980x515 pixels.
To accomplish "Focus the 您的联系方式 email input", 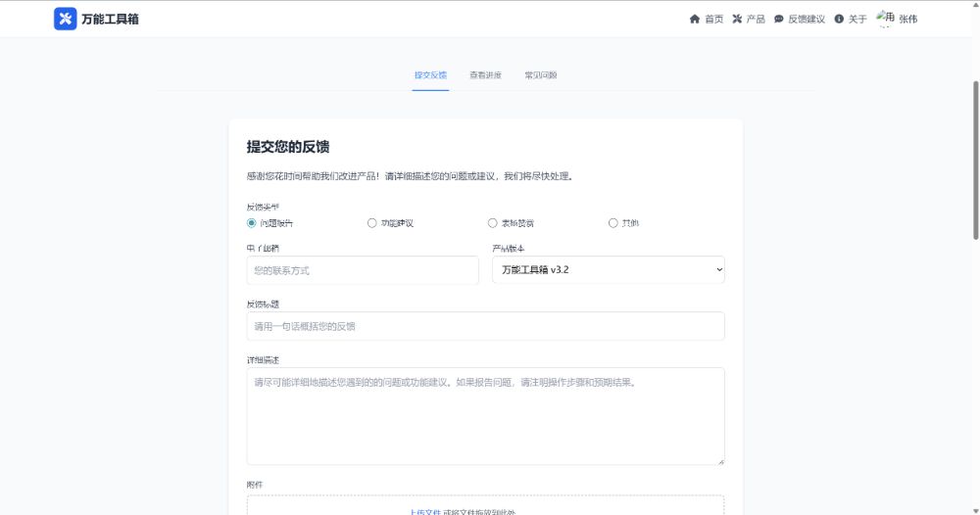I will click(363, 270).
